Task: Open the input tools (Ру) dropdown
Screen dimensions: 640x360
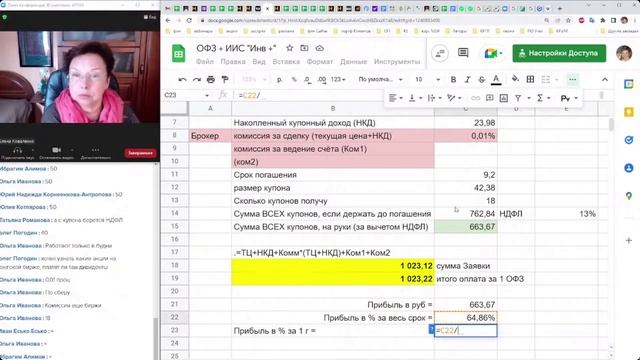Action: click(569, 98)
